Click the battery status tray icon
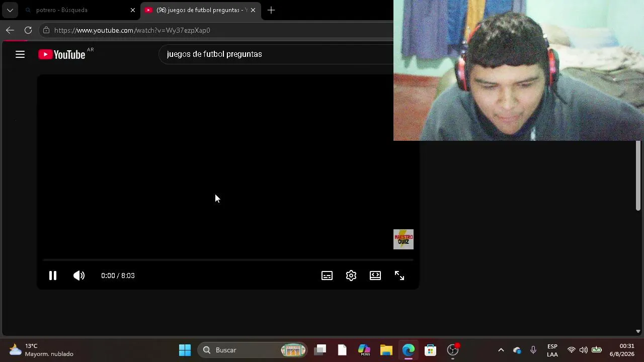The height and width of the screenshot is (362, 644). coord(597,350)
